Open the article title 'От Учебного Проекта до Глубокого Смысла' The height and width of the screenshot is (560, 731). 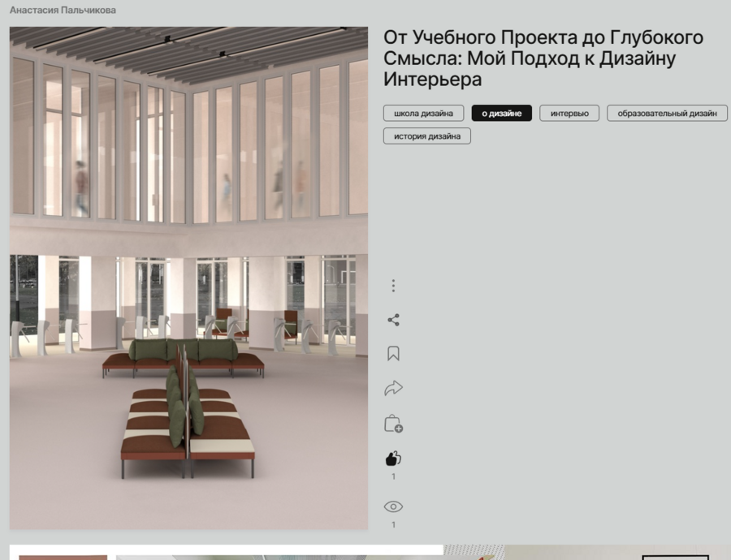543,58
